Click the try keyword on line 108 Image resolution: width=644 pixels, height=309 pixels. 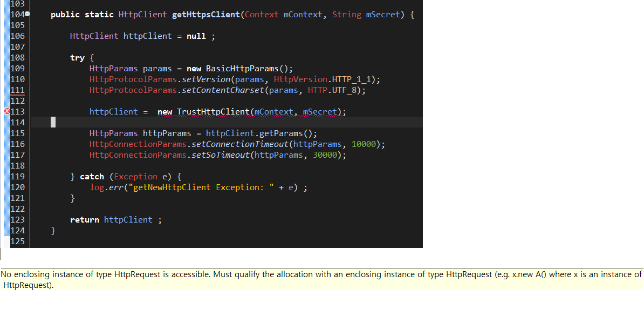tap(77, 58)
